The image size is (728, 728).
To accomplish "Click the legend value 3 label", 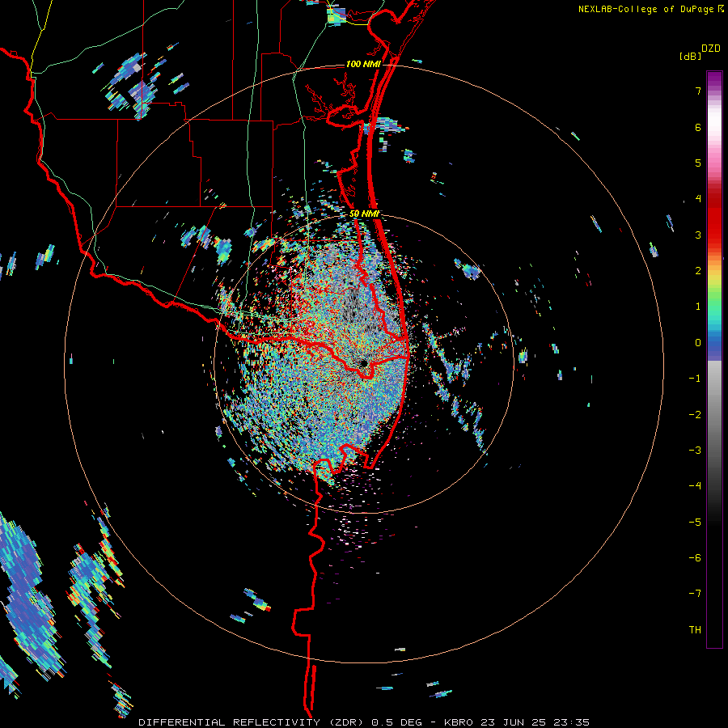I will click(698, 235).
